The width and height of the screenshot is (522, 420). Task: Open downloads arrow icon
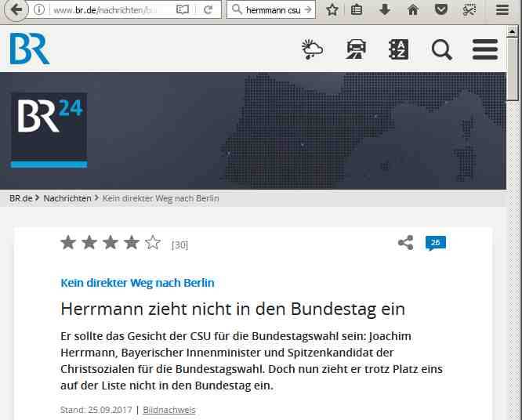tap(385, 9)
